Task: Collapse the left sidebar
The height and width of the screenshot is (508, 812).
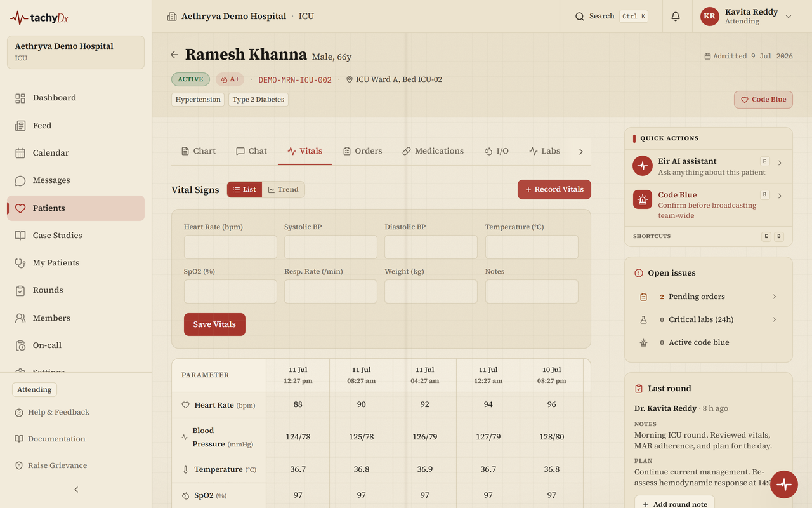Action: pyautogui.click(x=76, y=490)
